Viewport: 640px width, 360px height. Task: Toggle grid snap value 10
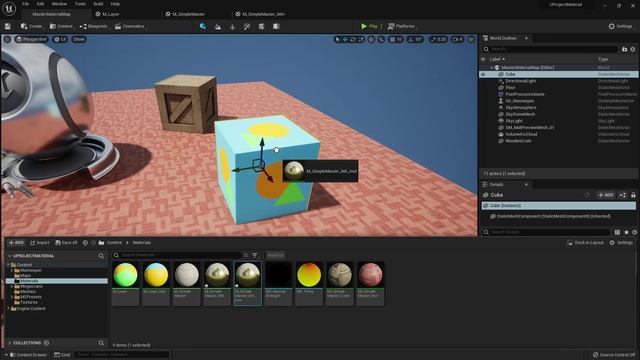point(396,40)
